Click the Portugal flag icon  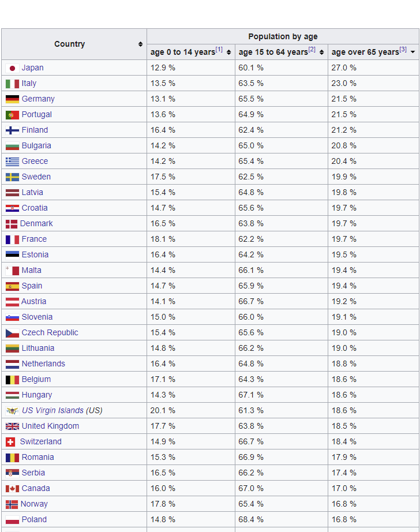12,115
